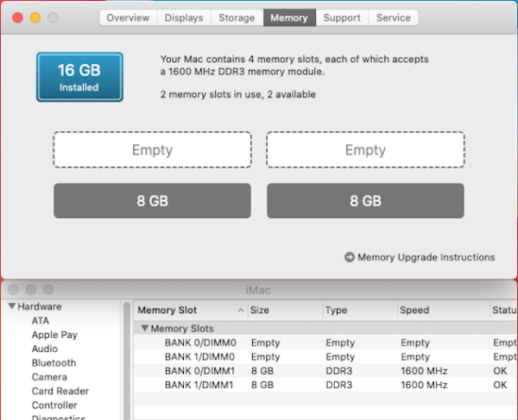Select the Storage tab
The height and width of the screenshot is (420, 518).
pyautogui.click(x=237, y=18)
